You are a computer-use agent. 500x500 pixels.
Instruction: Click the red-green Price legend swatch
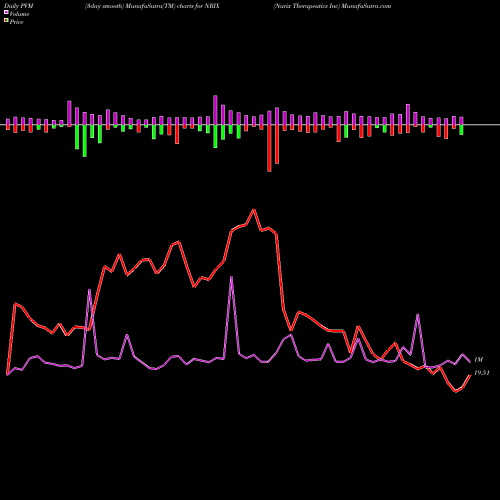pos(6,21)
